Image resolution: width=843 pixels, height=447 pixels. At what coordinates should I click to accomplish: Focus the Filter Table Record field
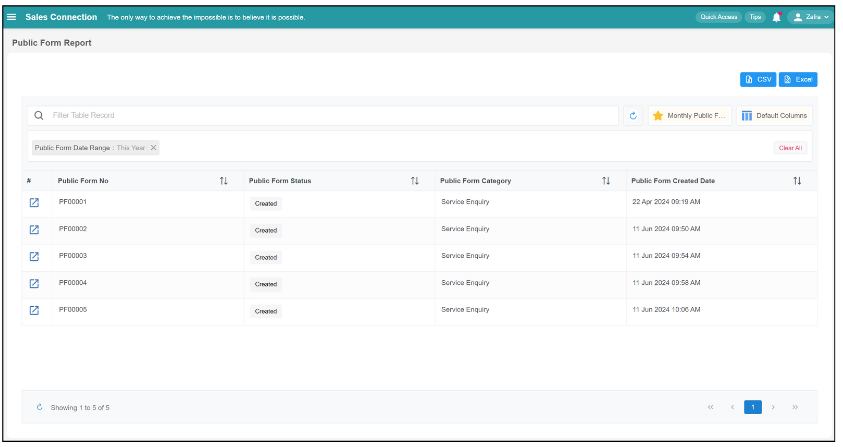pyautogui.click(x=323, y=116)
